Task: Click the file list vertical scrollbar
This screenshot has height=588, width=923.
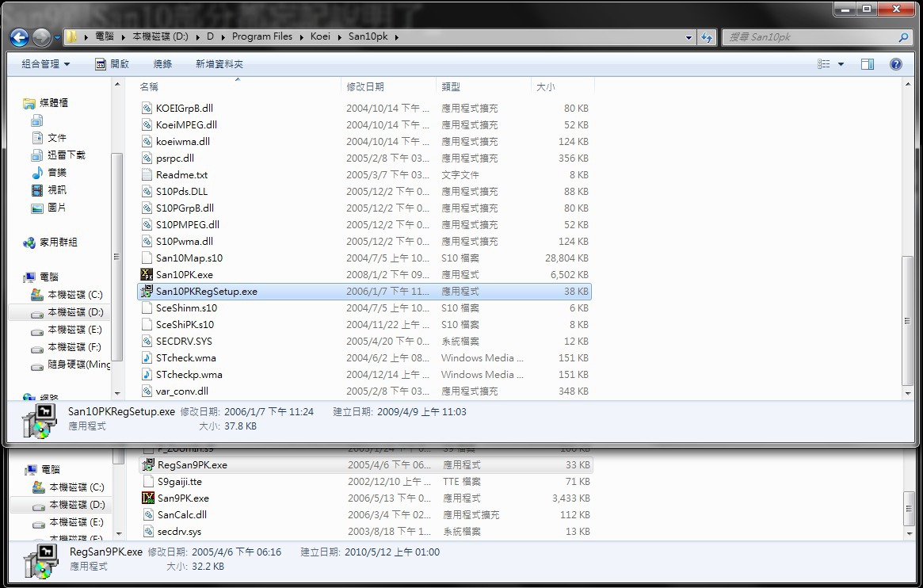Action: point(908,321)
